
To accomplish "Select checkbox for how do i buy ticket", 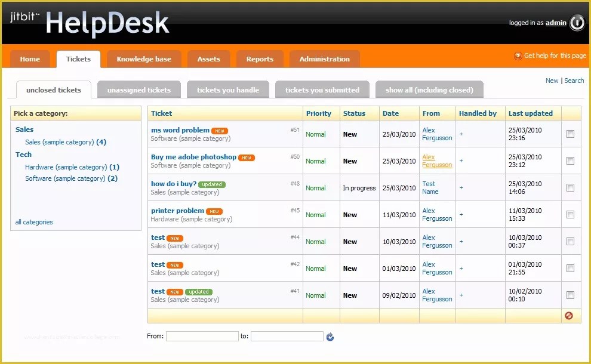I will tap(570, 187).
